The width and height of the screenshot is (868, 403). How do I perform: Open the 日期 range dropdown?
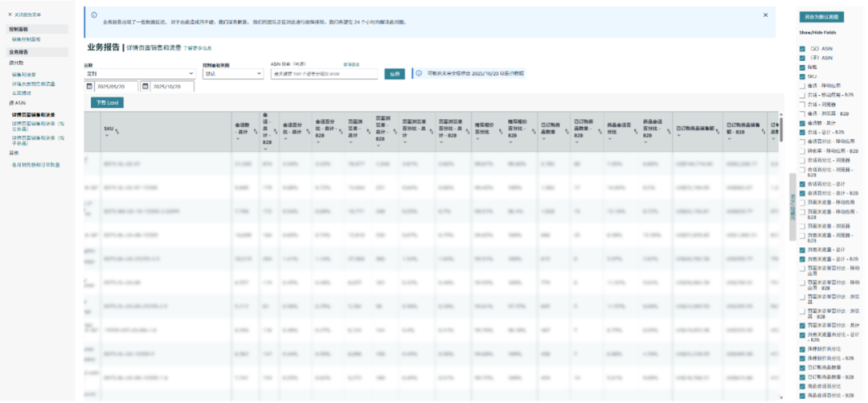point(139,73)
